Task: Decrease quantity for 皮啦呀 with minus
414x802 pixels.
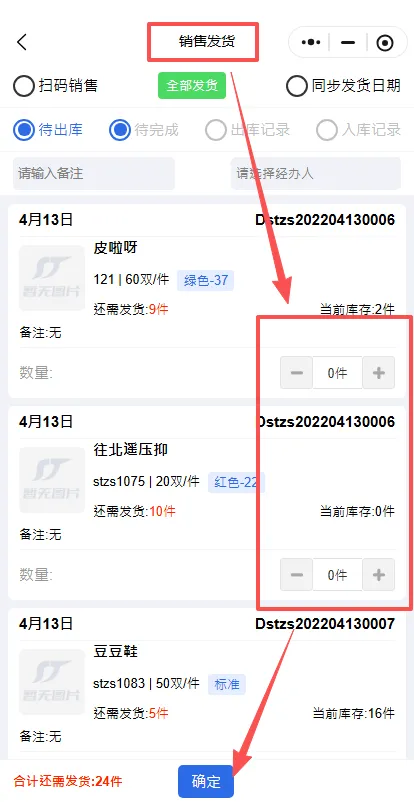Action: click(x=296, y=373)
